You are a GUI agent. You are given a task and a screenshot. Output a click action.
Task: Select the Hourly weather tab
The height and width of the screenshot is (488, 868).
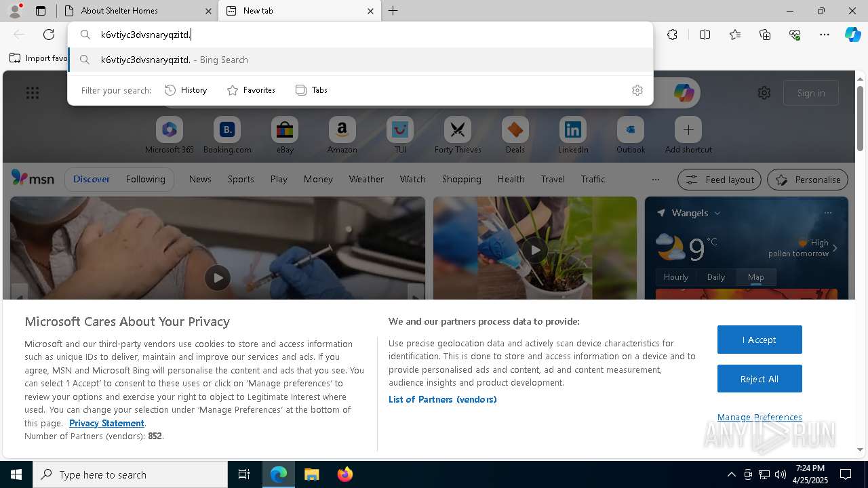(x=676, y=277)
